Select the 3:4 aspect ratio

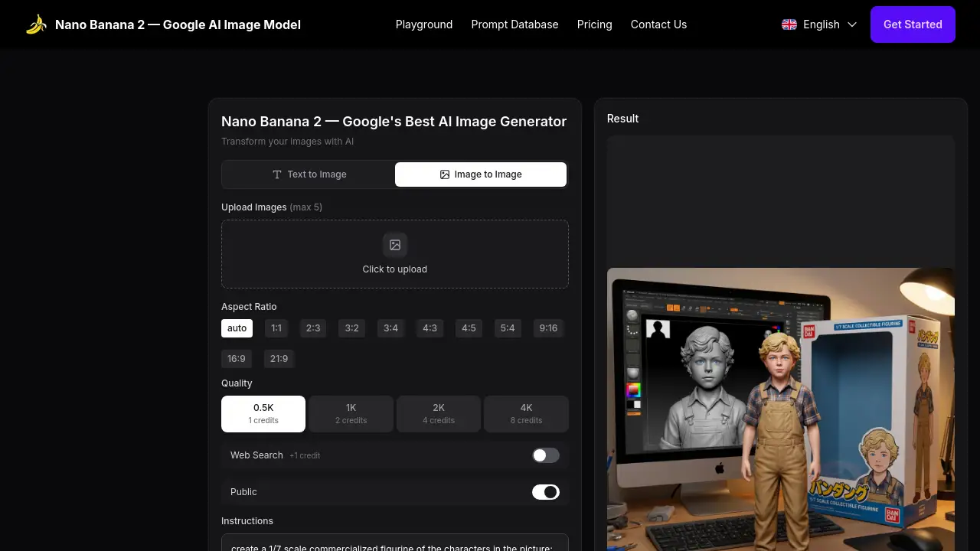pyautogui.click(x=391, y=328)
